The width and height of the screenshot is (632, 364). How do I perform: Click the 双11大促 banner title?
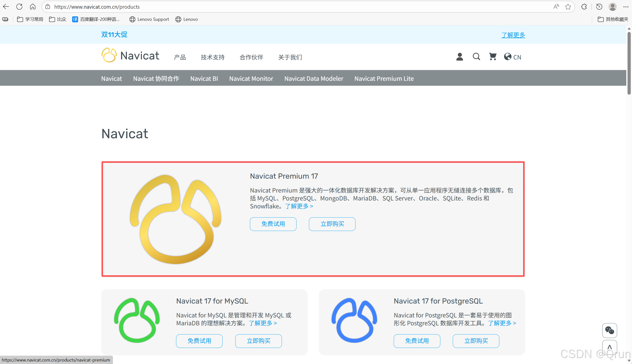pos(114,34)
